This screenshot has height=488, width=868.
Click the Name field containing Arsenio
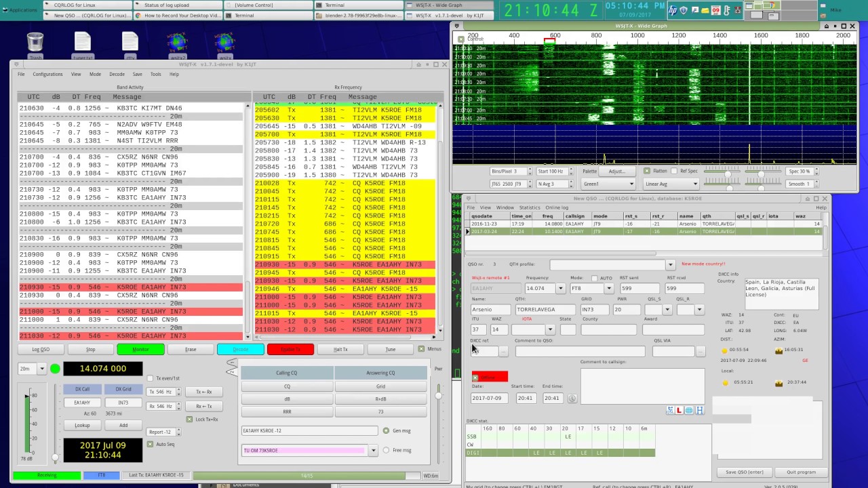click(490, 310)
